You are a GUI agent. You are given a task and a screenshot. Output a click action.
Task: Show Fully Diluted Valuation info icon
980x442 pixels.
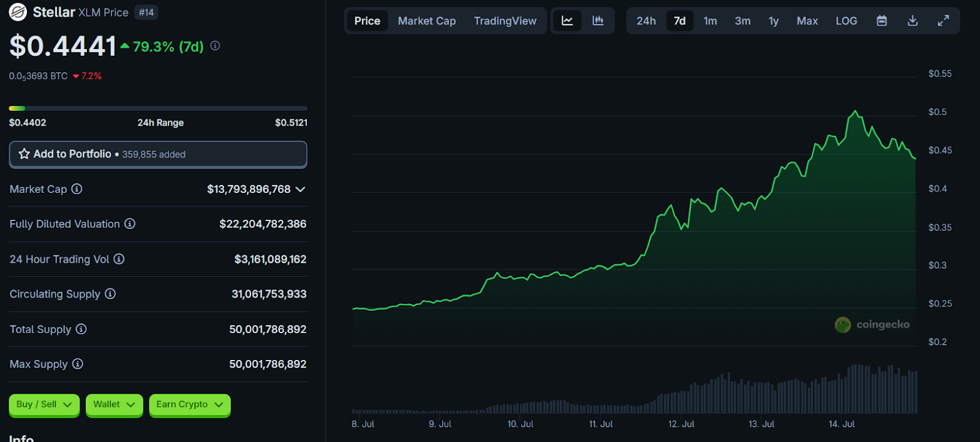point(130,224)
